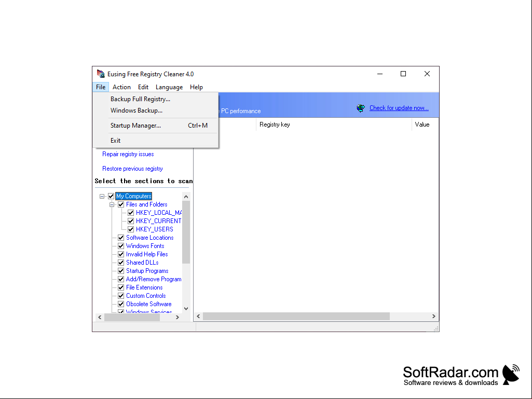Select Software Locations tree label
Image resolution: width=532 pixels, height=399 pixels.
149,238
